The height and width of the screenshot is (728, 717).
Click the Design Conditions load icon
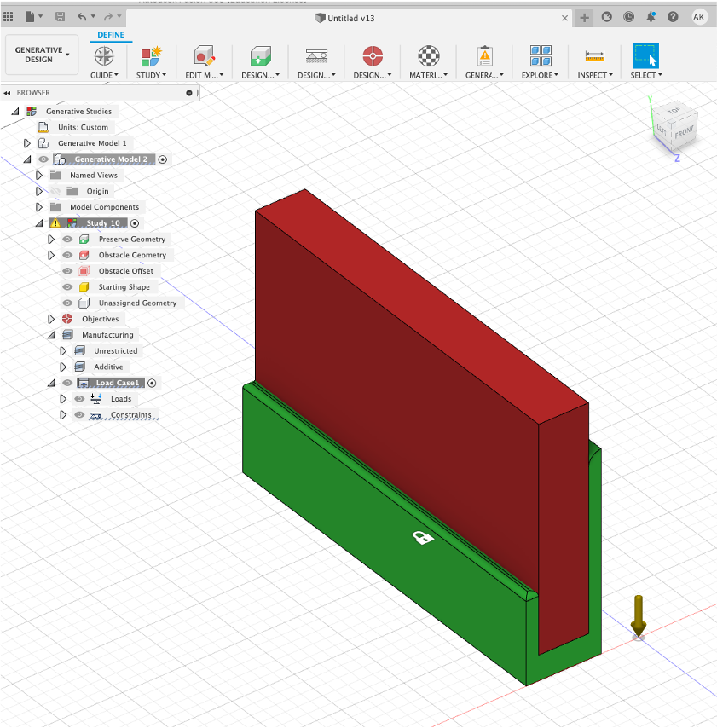coord(316,56)
